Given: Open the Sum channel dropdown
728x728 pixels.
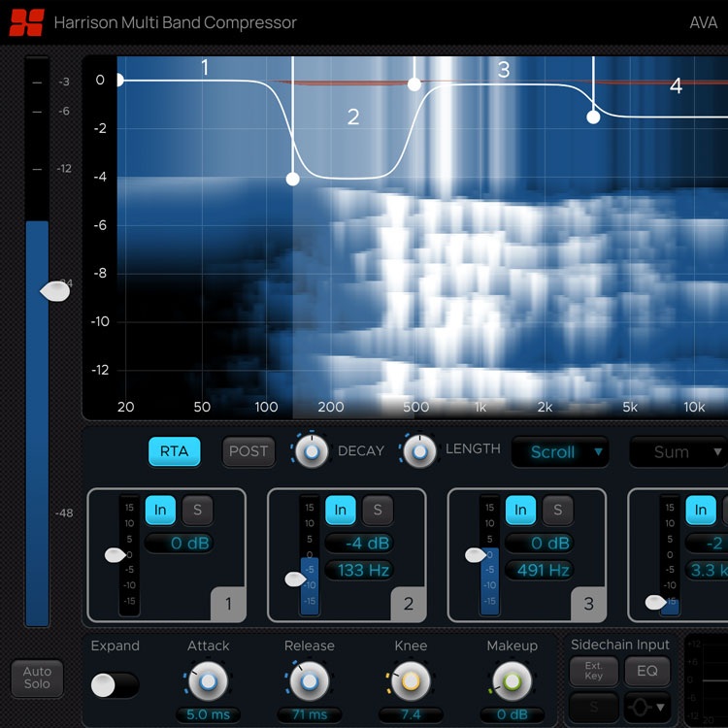Looking at the screenshot, I should tap(677, 451).
